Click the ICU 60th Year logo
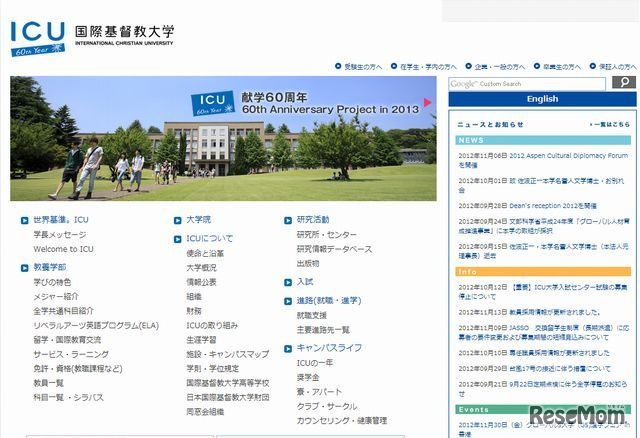 (x=38, y=39)
